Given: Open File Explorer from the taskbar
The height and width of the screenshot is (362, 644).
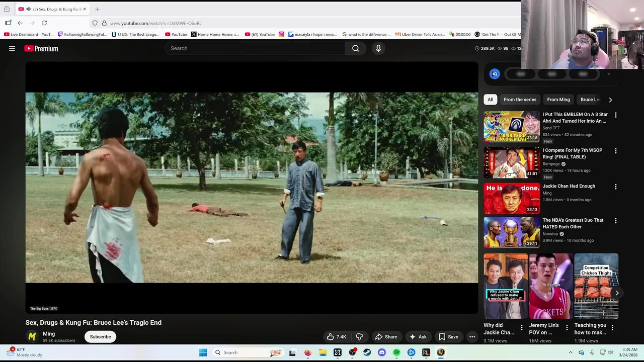Looking at the screenshot, I should (323, 352).
